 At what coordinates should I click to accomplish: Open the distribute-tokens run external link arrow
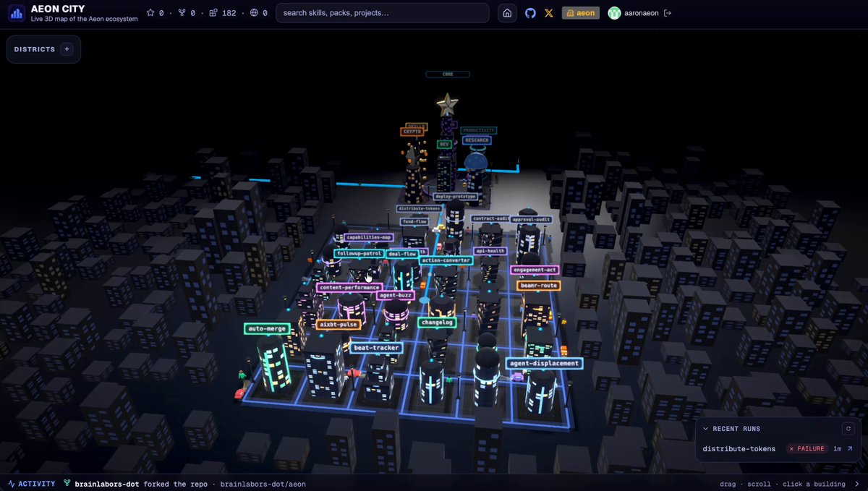[850, 449]
